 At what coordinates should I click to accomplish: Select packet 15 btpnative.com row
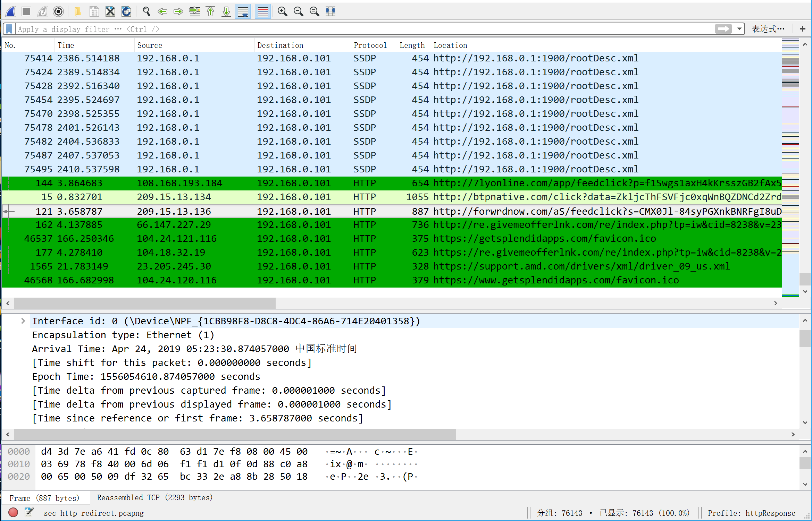(392, 197)
